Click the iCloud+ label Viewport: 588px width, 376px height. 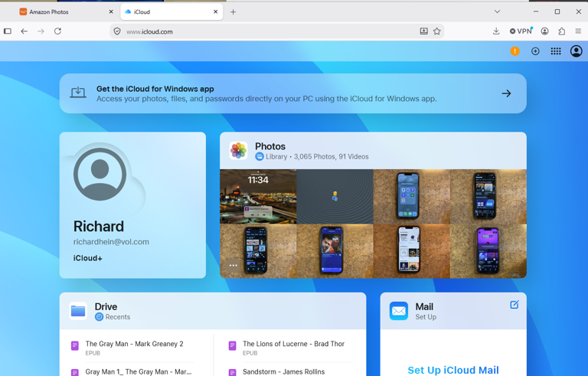click(88, 258)
